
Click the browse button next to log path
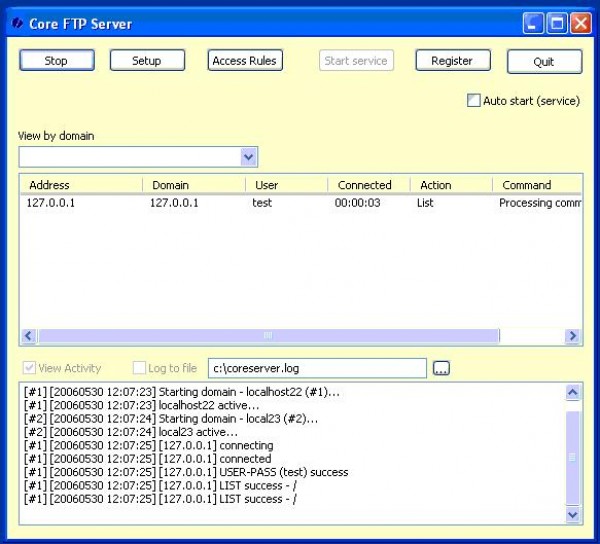click(x=441, y=369)
